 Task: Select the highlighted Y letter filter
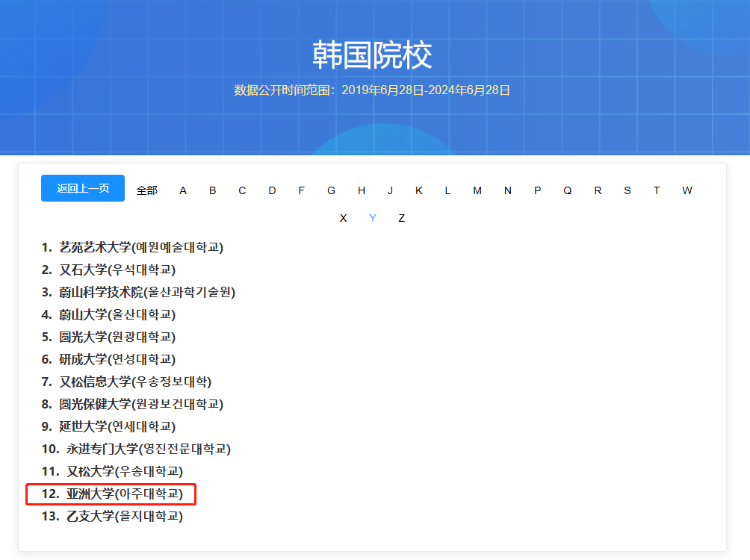[373, 218]
